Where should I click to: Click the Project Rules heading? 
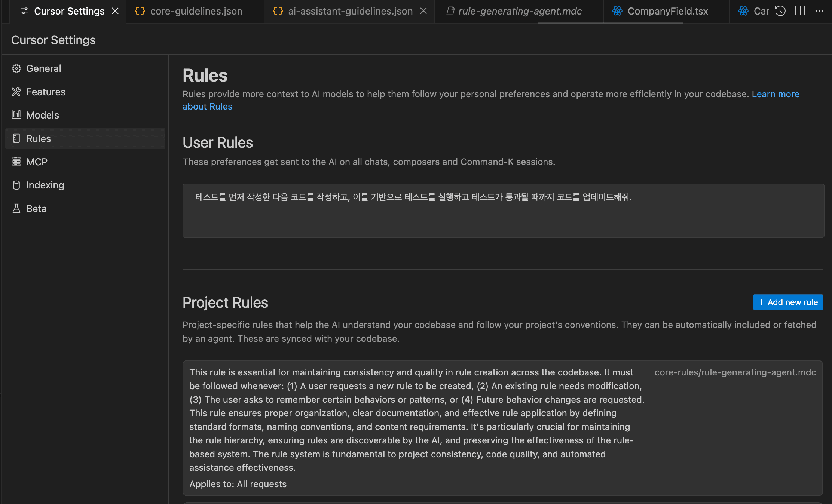pyautogui.click(x=225, y=302)
